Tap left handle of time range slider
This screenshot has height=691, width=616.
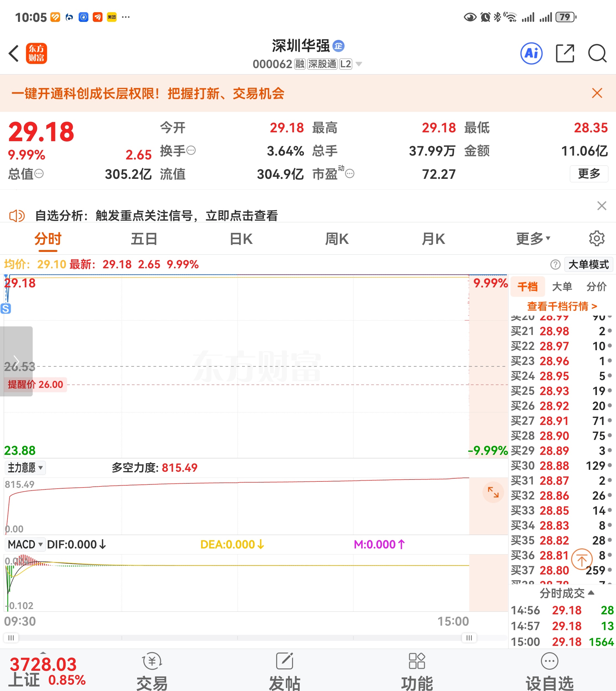tap(11, 638)
